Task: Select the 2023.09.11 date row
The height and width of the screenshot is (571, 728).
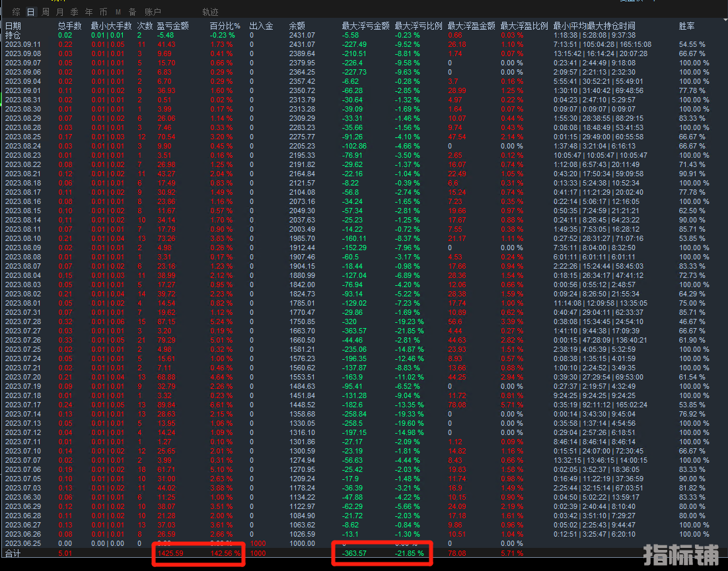Action: pyautogui.click(x=22, y=44)
